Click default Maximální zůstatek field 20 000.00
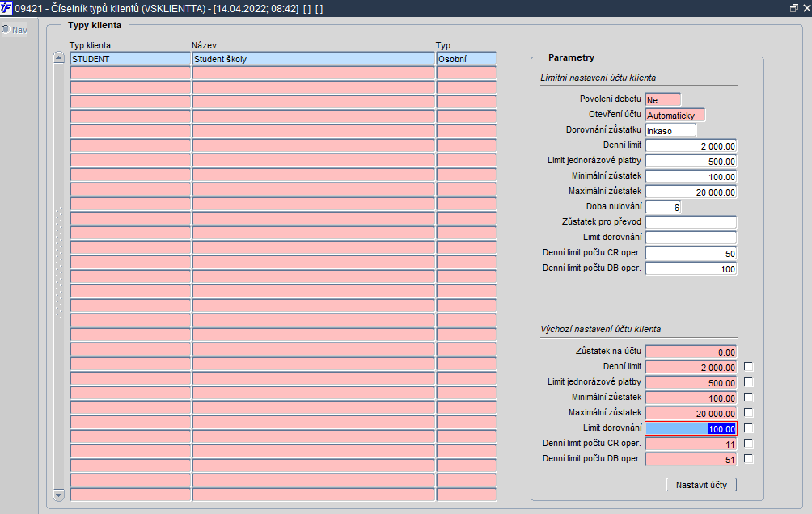This screenshot has width=812, height=514. 691,413
